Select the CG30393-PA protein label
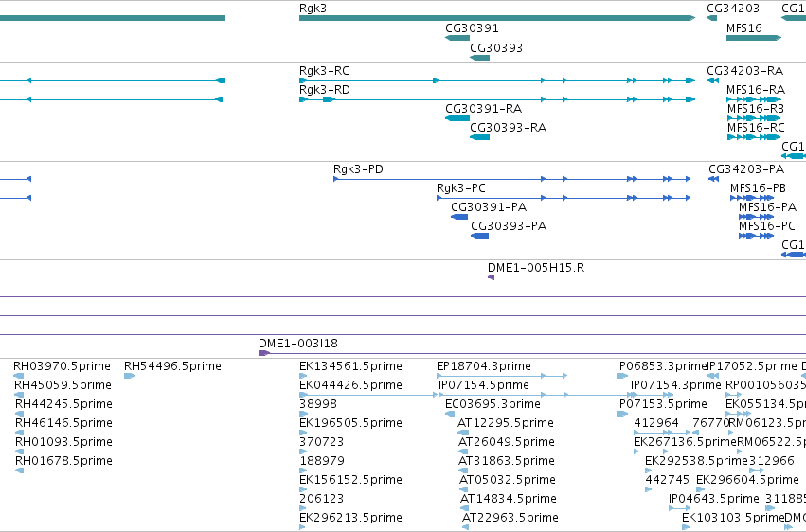The width and height of the screenshot is (806, 532). pyautogui.click(x=509, y=226)
